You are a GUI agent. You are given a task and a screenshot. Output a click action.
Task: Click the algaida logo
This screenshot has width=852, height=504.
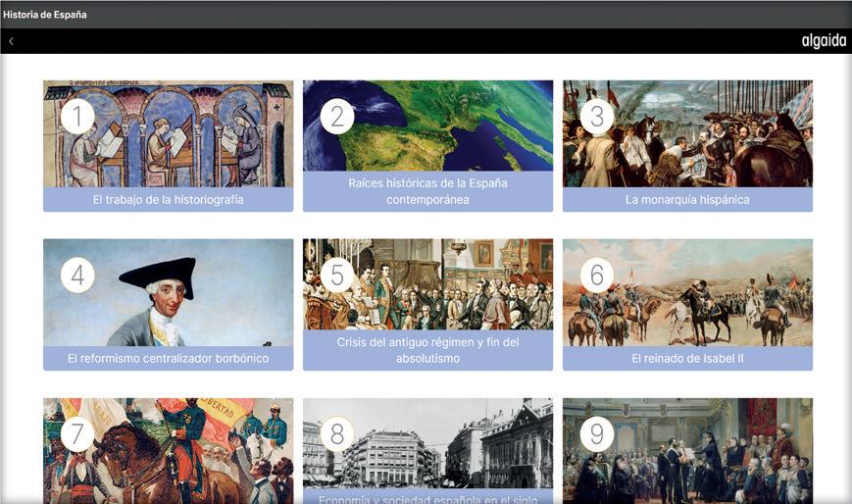824,41
